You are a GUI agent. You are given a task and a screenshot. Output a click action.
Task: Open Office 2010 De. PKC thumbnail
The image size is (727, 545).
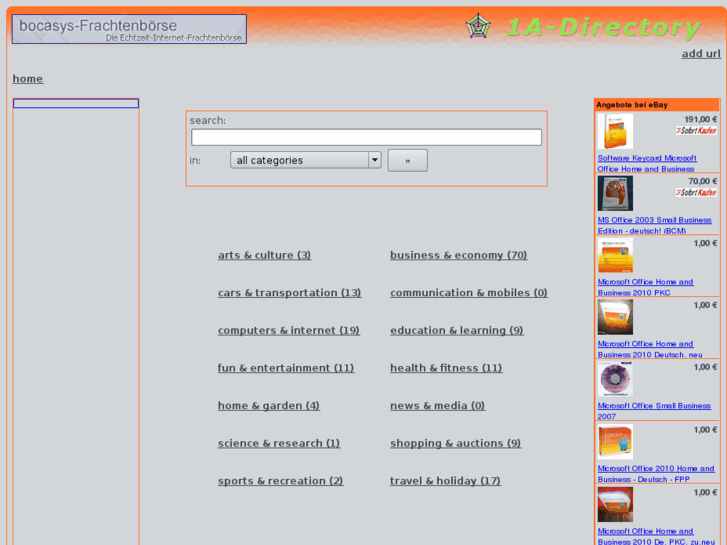pyautogui.click(x=615, y=504)
